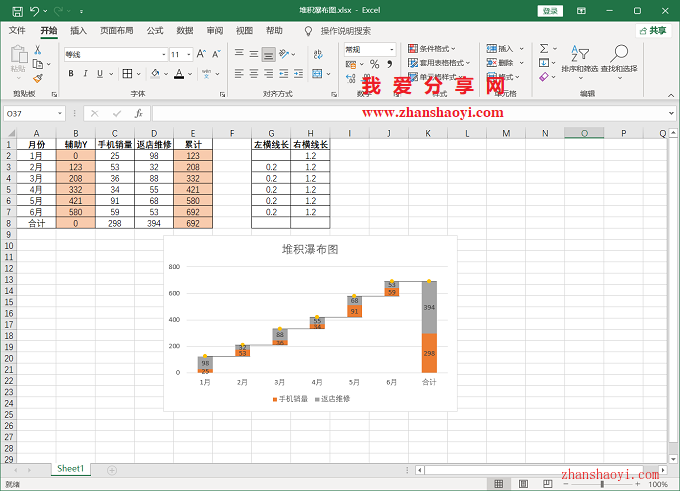Click the Comma Style icon
Viewport: 680px width, 491px height.
pos(389,65)
